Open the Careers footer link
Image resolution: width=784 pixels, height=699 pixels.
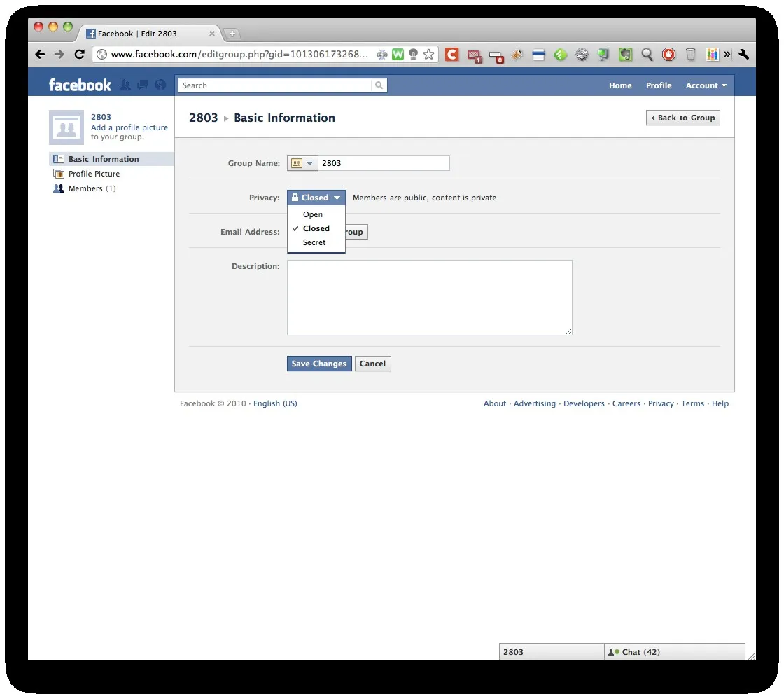[x=626, y=403]
